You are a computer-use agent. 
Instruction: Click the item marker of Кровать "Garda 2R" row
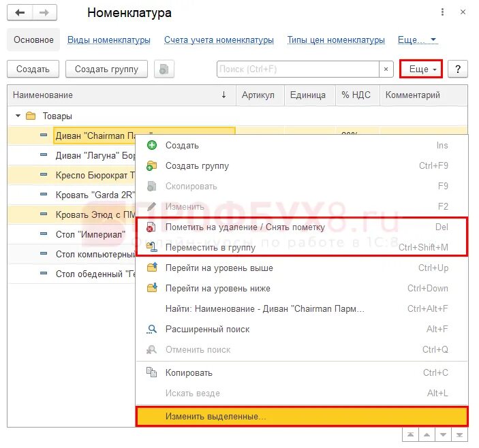click(44, 195)
